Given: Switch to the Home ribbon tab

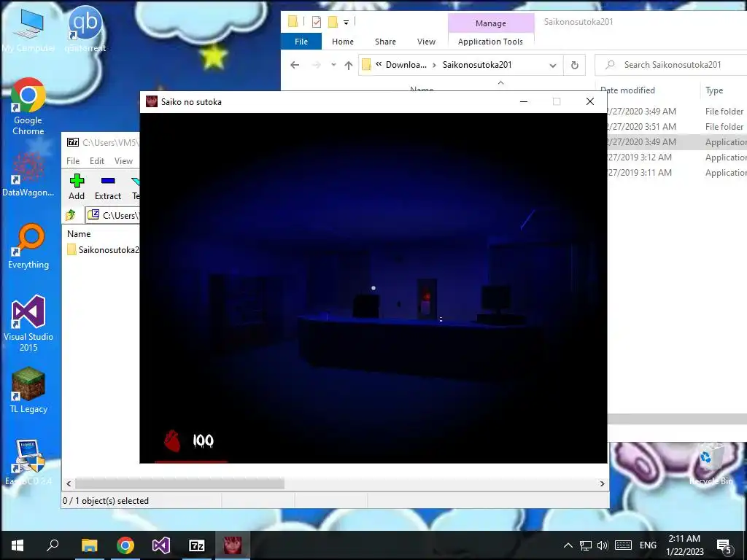Looking at the screenshot, I should pos(343,42).
